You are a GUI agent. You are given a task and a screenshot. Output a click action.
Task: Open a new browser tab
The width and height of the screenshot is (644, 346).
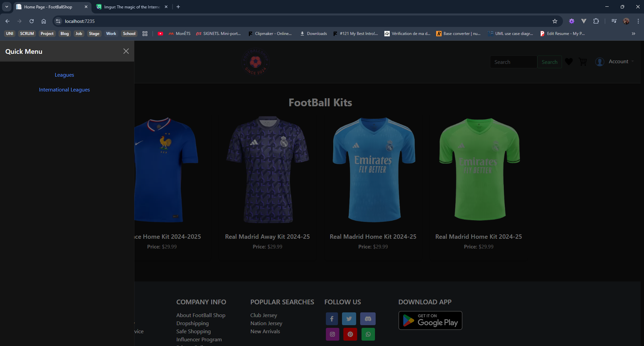[178, 7]
